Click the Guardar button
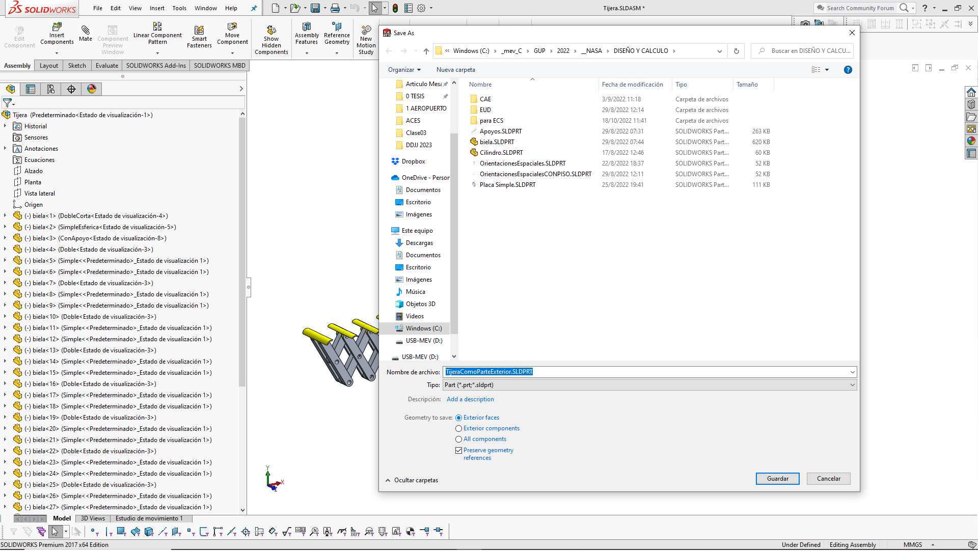This screenshot has height=551, width=980. click(x=777, y=479)
